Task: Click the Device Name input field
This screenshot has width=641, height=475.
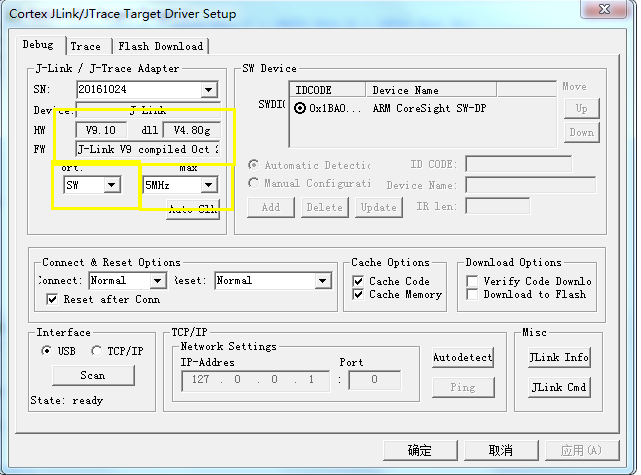Action: (x=531, y=185)
